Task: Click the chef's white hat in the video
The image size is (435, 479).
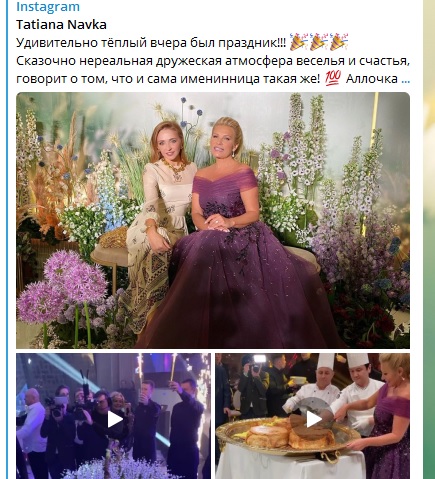Action: point(326,361)
